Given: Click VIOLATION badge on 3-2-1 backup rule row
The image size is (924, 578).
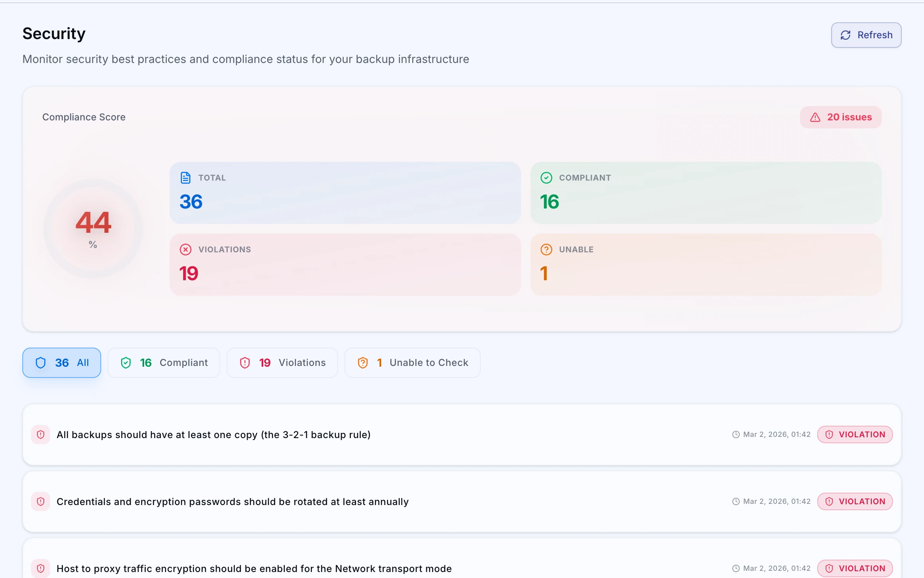Looking at the screenshot, I should coord(855,434).
